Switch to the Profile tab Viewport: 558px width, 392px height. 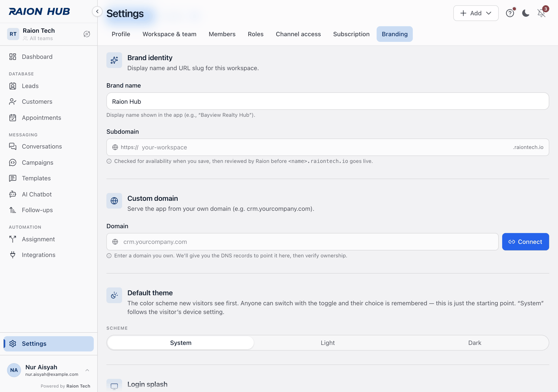[121, 34]
